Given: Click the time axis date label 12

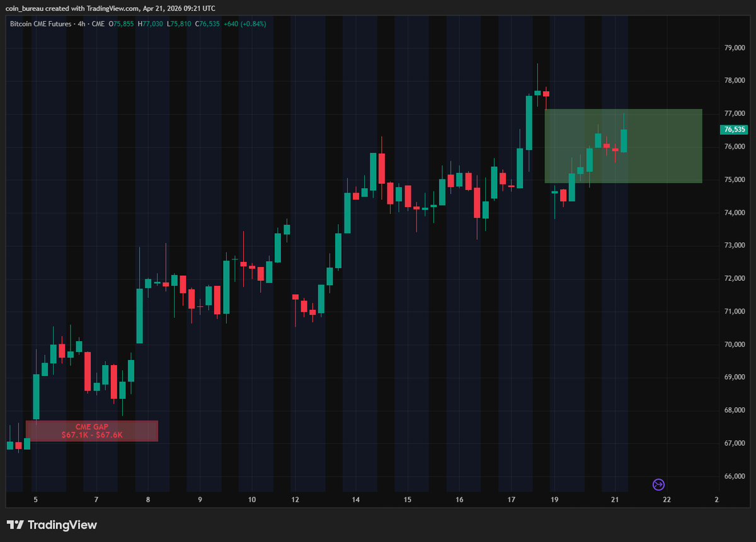Looking at the screenshot, I should point(295,500).
